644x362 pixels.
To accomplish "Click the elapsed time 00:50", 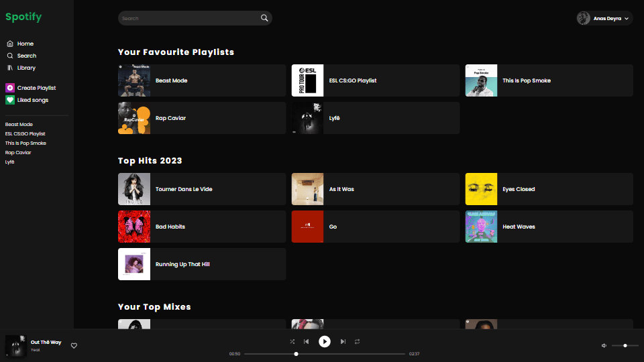I will pos(235,354).
